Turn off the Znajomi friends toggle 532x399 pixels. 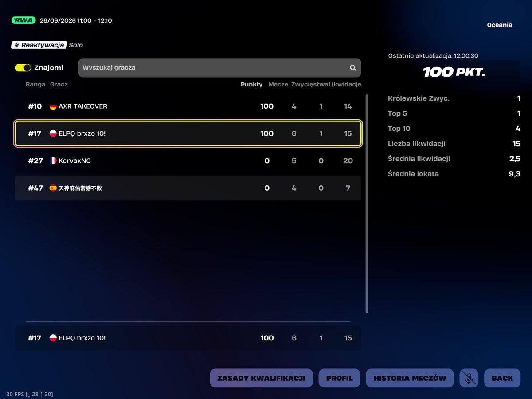23,68
